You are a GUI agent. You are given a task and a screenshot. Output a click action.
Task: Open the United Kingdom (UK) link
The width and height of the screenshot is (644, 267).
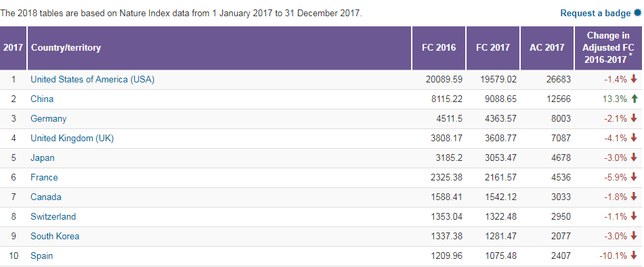click(72, 138)
